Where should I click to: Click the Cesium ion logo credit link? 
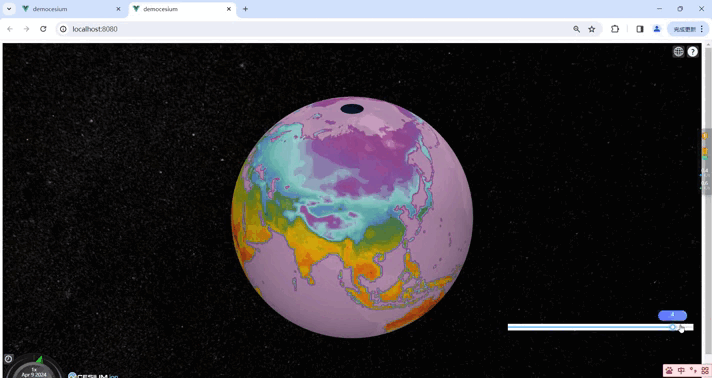pyautogui.click(x=93, y=375)
